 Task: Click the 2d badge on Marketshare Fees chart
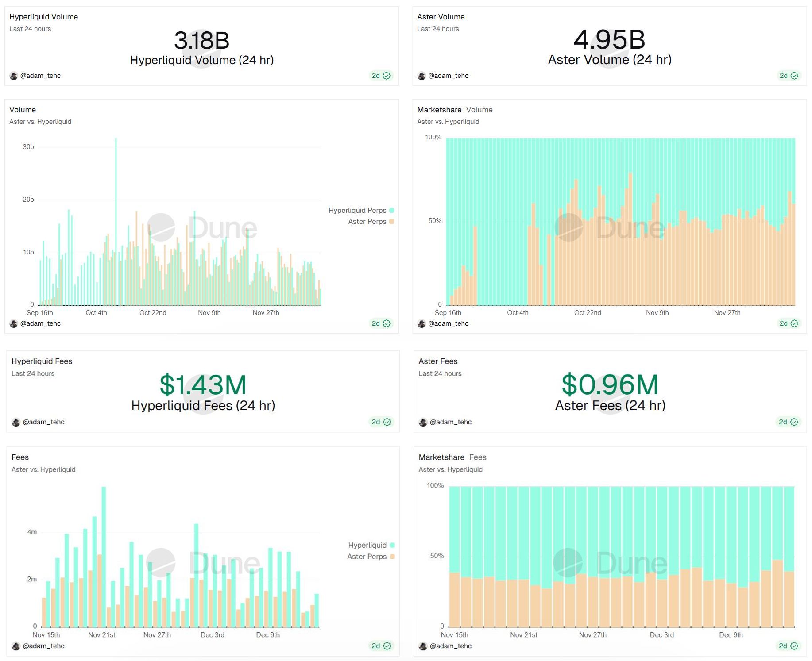coord(788,646)
